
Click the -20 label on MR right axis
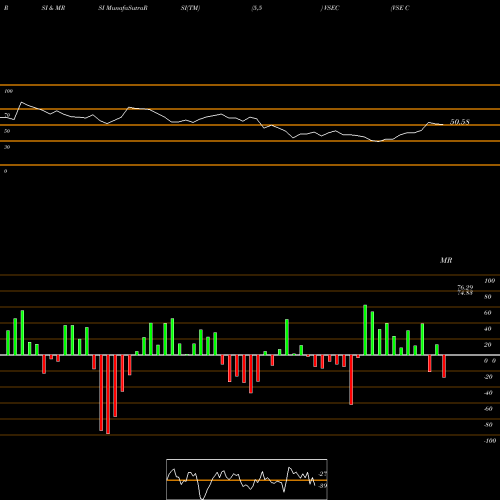(488, 377)
